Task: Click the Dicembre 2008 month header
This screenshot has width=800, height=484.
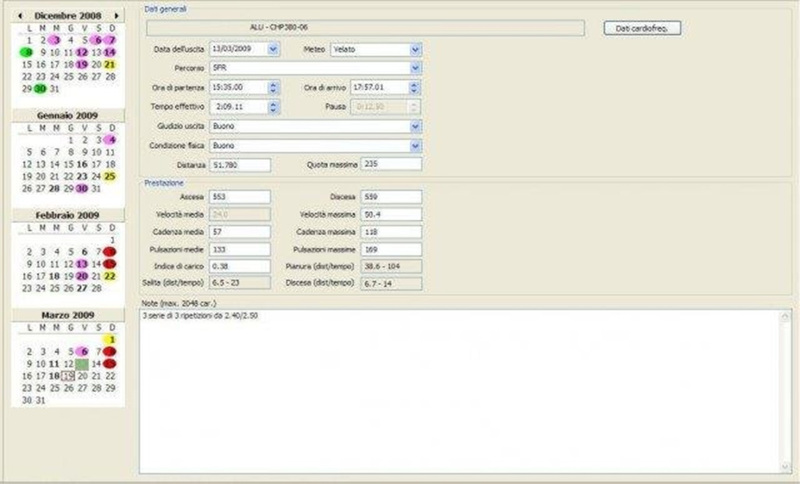Action: (68, 16)
